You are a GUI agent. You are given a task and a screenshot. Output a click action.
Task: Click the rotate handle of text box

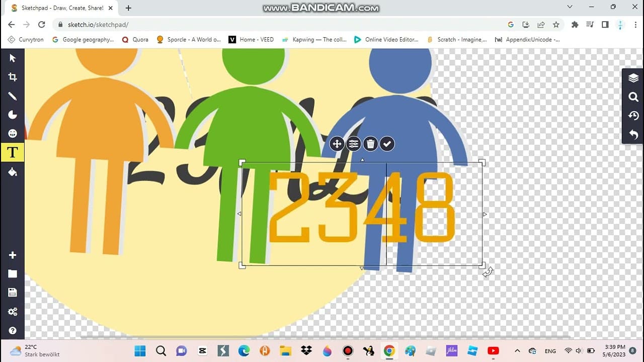pos(488,272)
